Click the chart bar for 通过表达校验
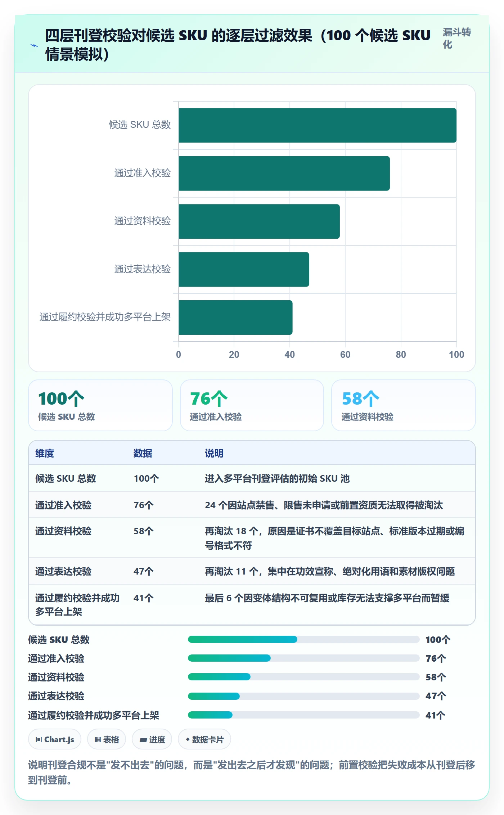 pyautogui.click(x=244, y=270)
